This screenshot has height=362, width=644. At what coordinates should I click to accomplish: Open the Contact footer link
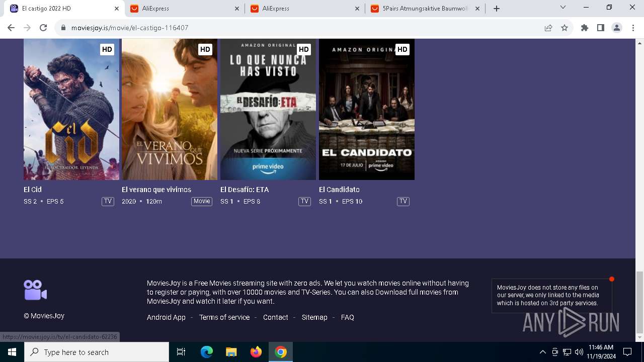(276, 317)
